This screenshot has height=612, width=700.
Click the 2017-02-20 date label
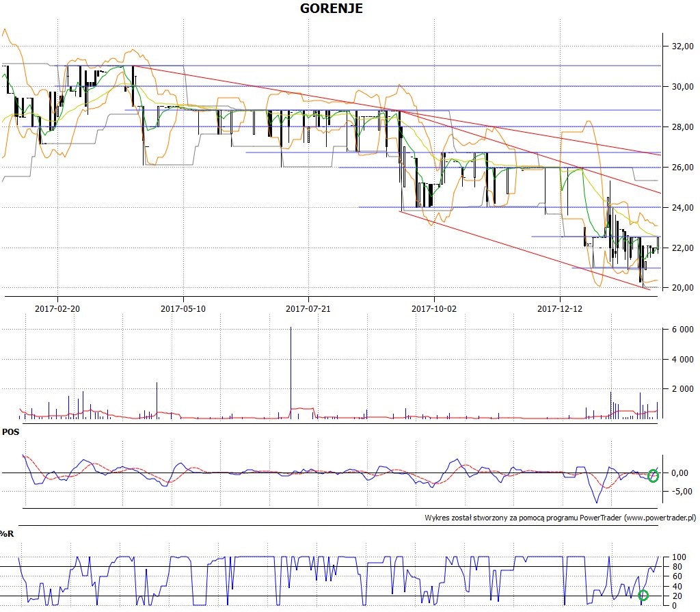click(57, 308)
